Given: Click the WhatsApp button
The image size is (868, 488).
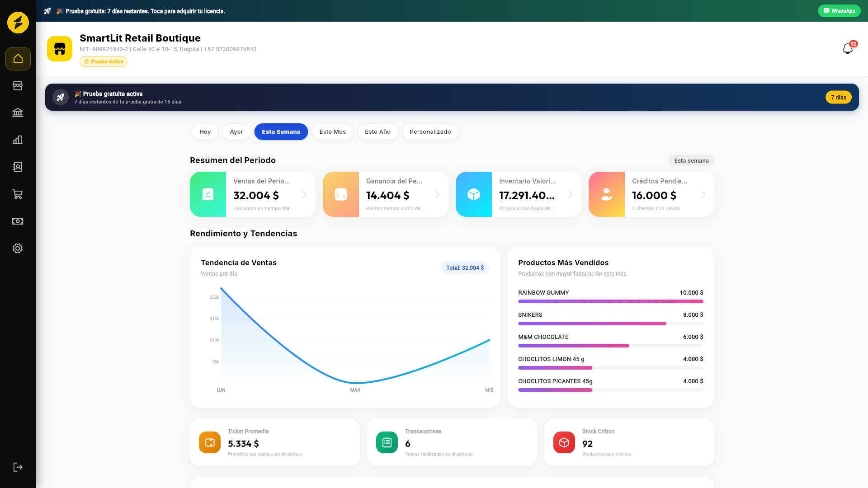Looking at the screenshot, I should click(x=839, y=11).
